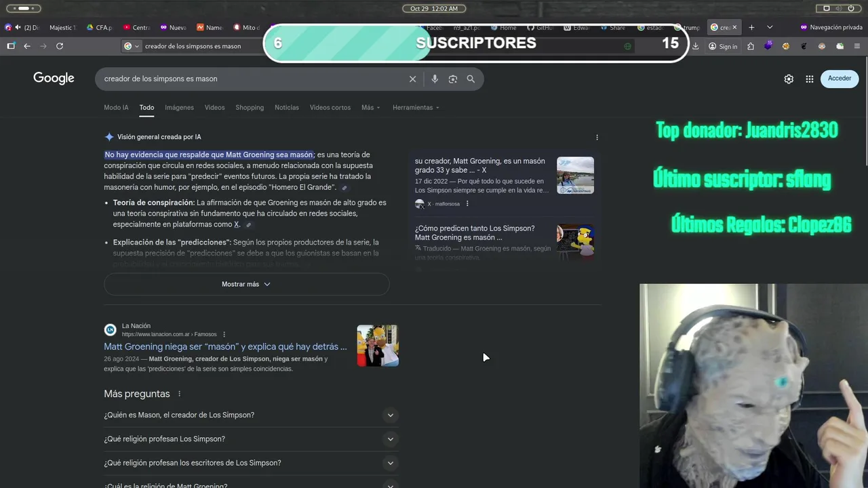The width and height of the screenshot is (868, 488).
Task: Expand the Más search filter dropdown
Action: coord(371,108)
